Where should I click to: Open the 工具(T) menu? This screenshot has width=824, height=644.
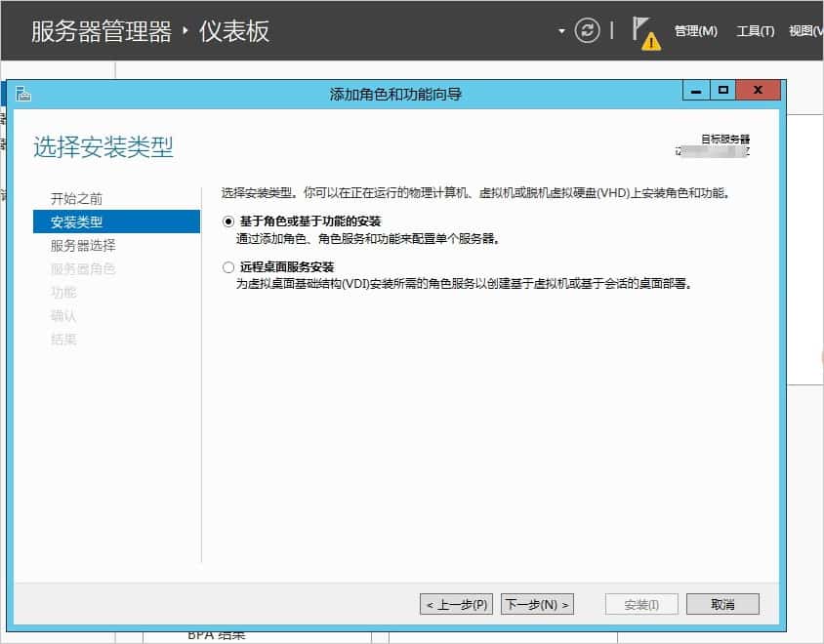[x=755, y=31]
